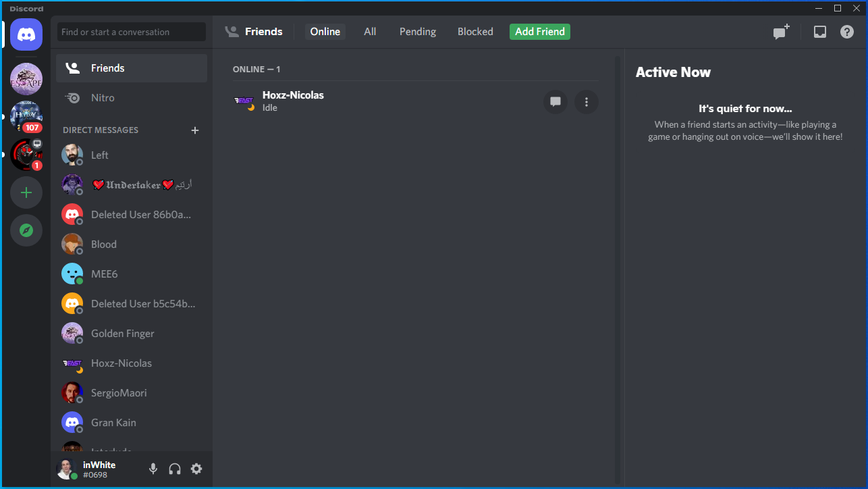
Task: Open the Escape server icon
Action: click(26, 79)
